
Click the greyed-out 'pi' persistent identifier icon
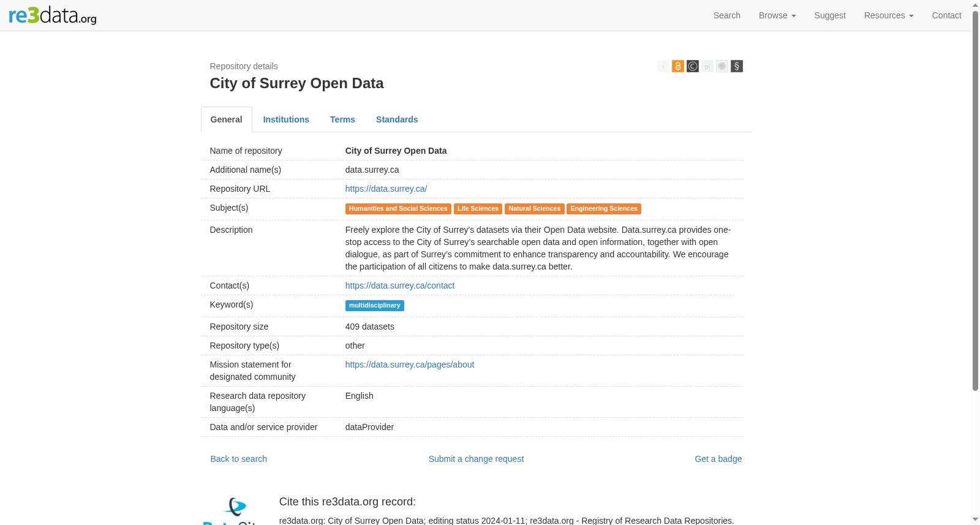pyautogui.click(x=707, y=66)
